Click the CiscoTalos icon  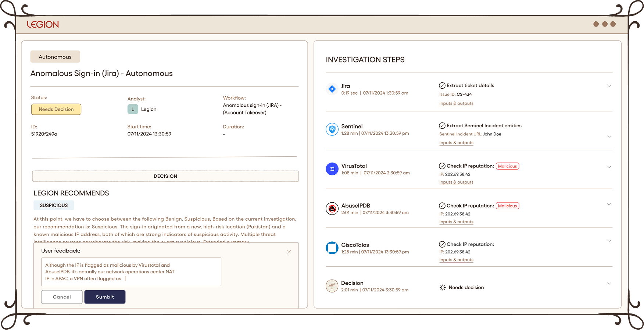click(x=332, y=248)
